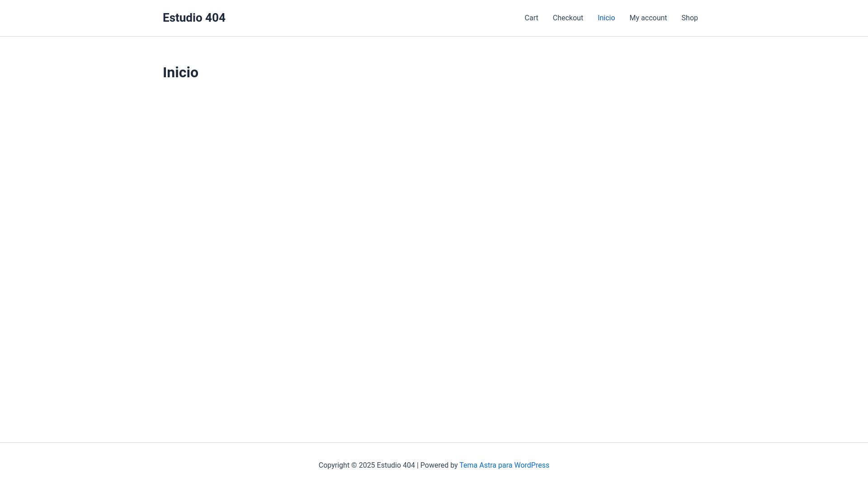Open the Checkout menu item
This screenshot has width=868, height=488.
pyautogui.click(x=568, y=18)
